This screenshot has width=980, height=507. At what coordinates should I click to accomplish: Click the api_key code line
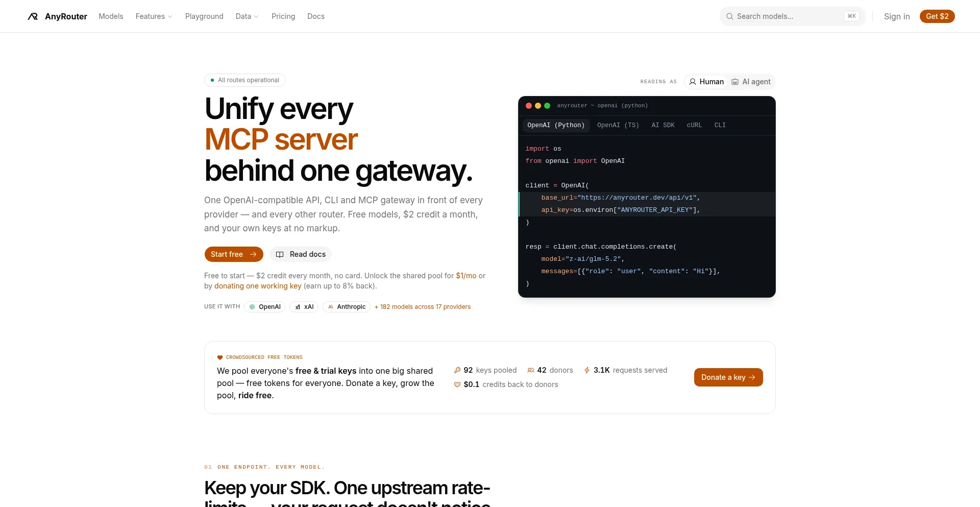pos(647,210)
